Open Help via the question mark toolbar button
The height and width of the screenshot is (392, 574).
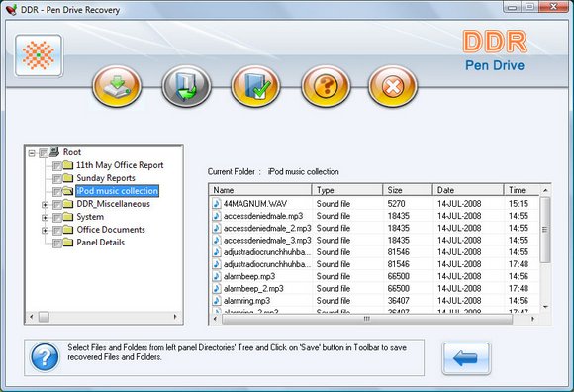[x=325, y=86]
